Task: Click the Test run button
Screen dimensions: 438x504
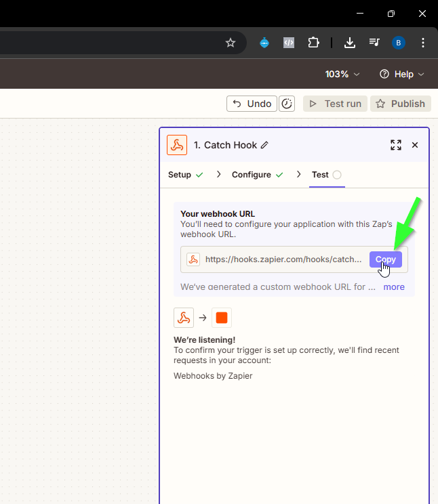Action: point(335,104)
